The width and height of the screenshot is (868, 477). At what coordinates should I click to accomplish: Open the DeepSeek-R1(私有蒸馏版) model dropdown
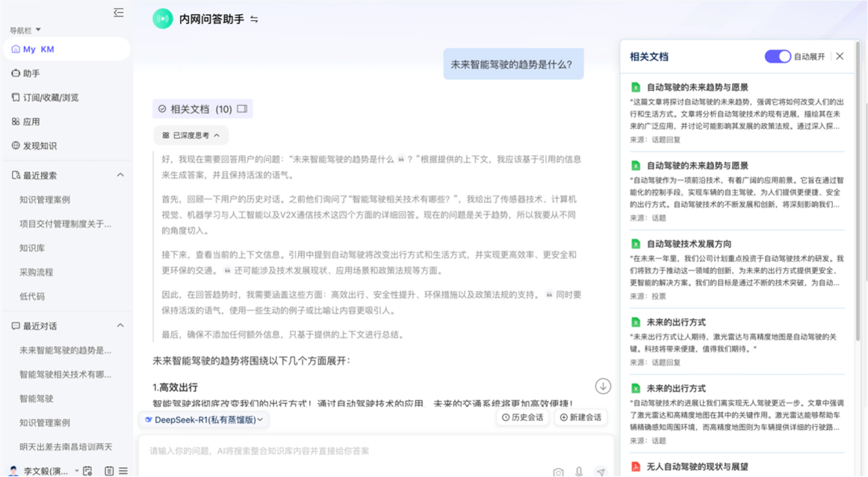tap(204, 420)
